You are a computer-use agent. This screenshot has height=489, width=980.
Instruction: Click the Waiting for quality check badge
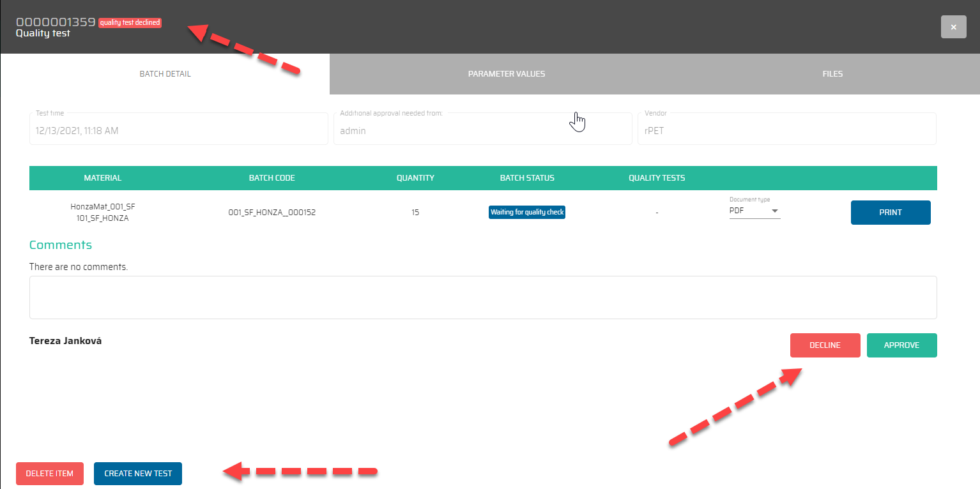(527, 213)
